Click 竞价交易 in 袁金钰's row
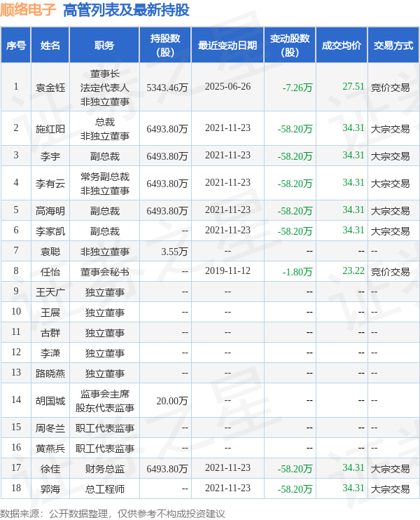Image resolution: width=420 pixels, height=520 pixels. point(390,88)
